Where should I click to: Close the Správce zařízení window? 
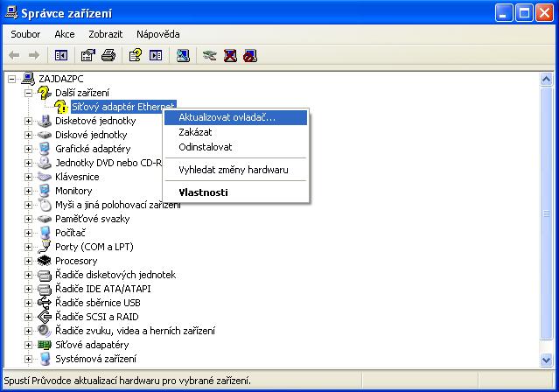pyautogui.click(x=545, y=13)
